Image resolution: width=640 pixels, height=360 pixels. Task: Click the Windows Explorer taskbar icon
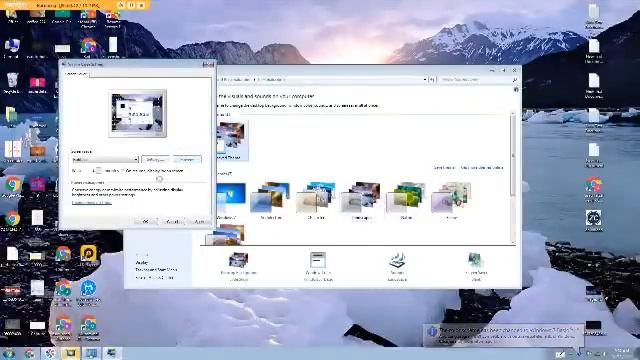click(71, 353)
